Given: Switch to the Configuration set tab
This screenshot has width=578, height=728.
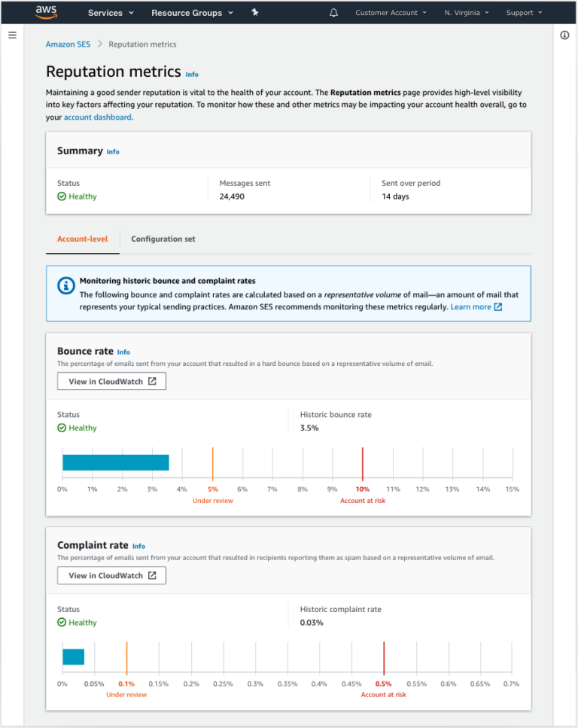Looking at the screenshot, I should click(163, 239).
